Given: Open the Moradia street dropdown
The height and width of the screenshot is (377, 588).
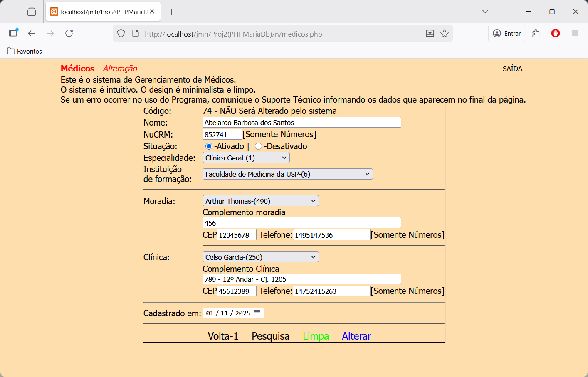Looking at the screenshot, I should coord(261,201).
